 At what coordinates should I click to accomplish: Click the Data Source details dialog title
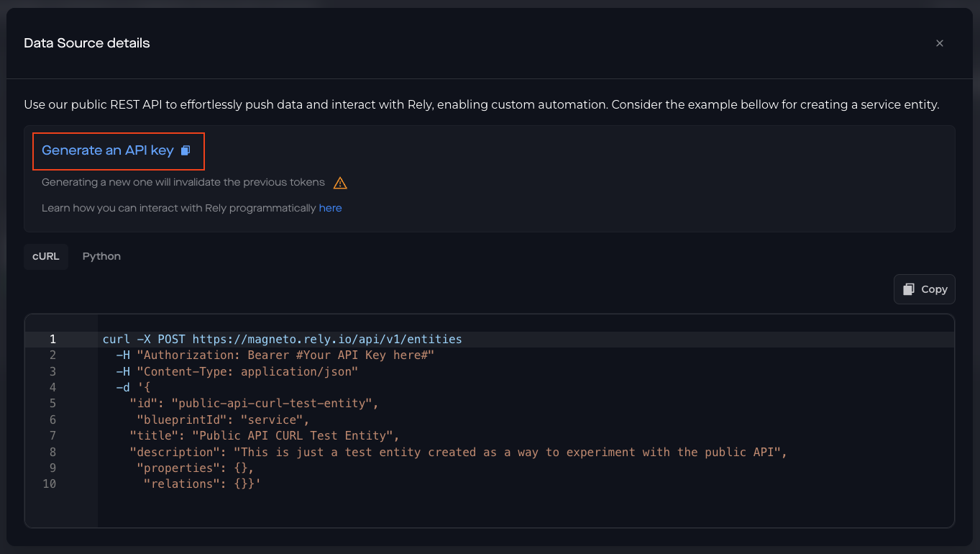(x=86, y=43)
